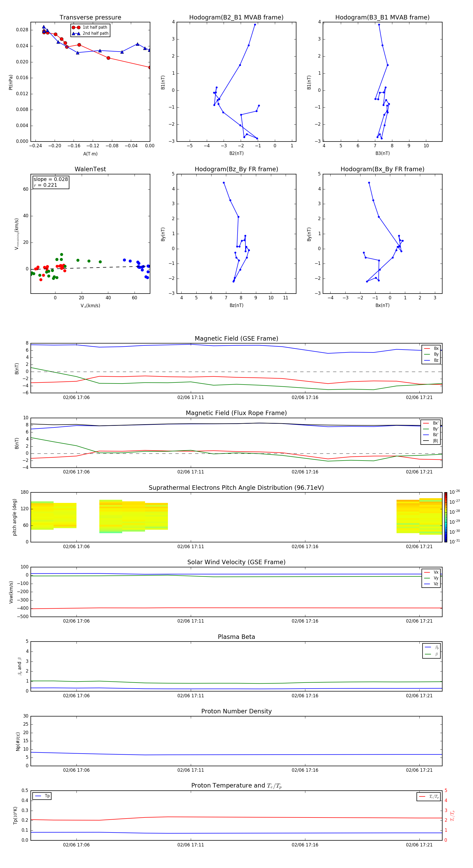
Task: Click 'Hodogram(B2_B1 MVAB frame)' title
Action: [x=236, y=18]
